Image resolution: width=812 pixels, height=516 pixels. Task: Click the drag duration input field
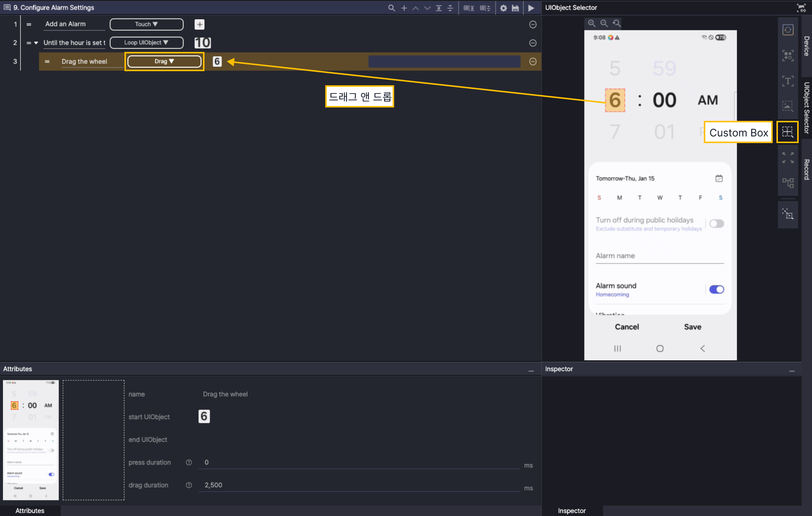359,485
